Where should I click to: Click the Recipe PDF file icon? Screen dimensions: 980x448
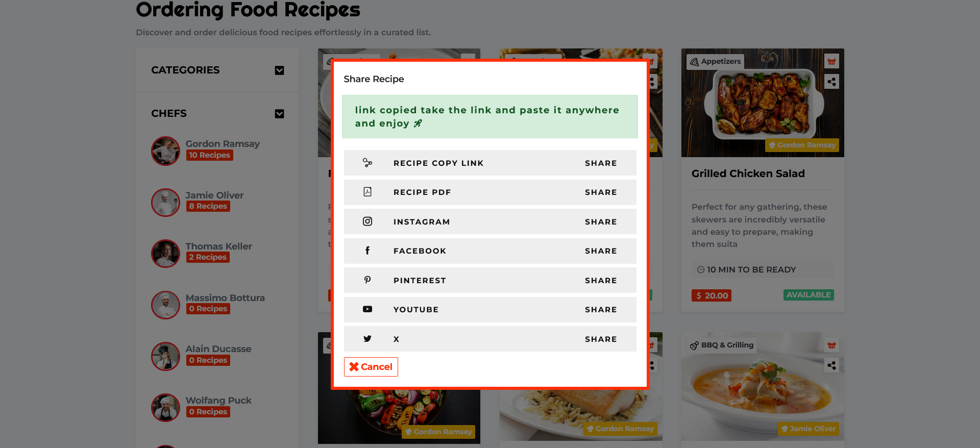367,192
